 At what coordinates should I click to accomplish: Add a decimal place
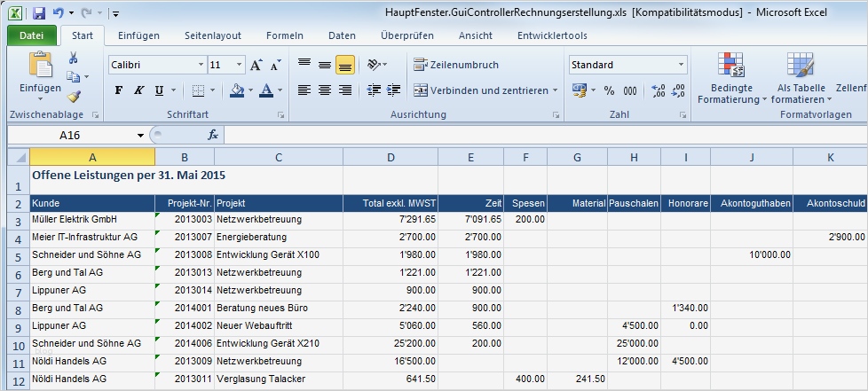click(659, 90)
